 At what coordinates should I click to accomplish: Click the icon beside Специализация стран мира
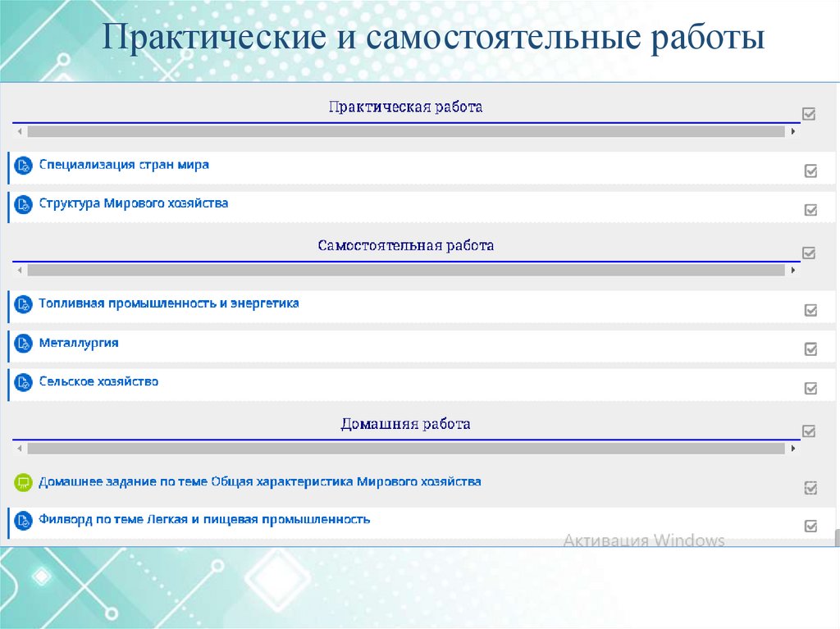click(x=23, y=166)
